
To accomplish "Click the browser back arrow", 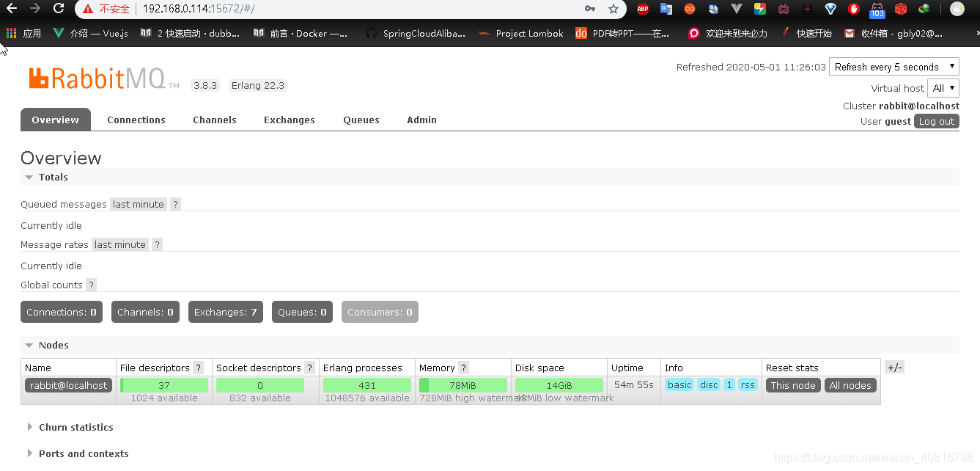I will pyautogui.click(x=12, y=9).
